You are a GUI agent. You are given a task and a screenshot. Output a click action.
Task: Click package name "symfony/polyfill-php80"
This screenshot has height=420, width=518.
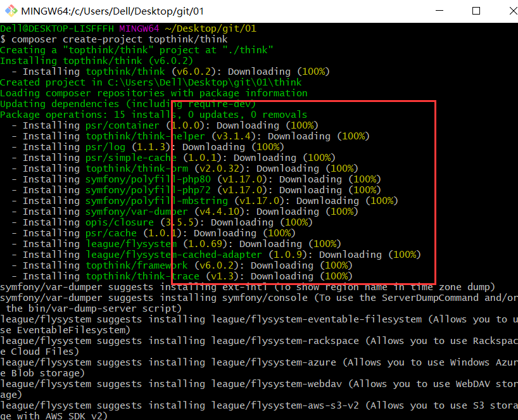(148, 179)
